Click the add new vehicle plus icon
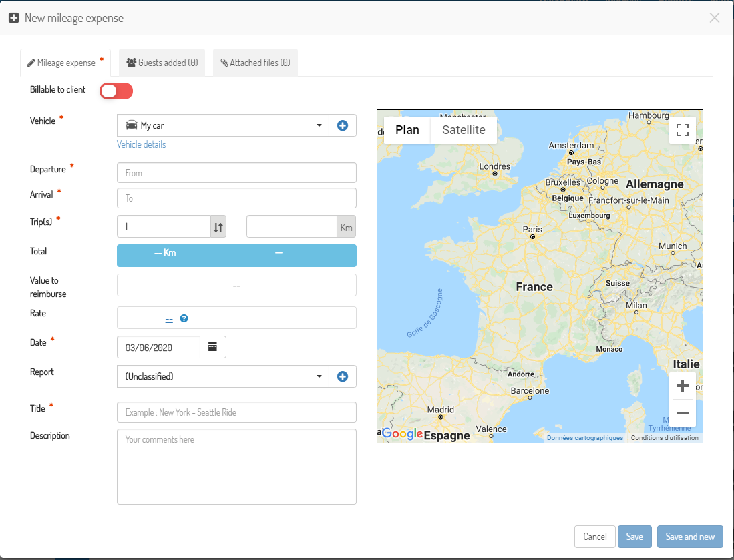 tap(343, 126)
